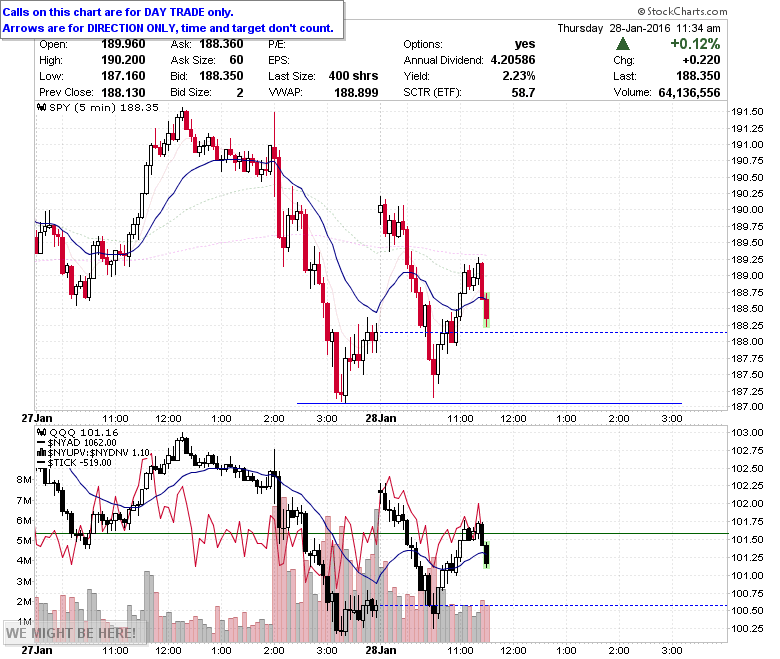Click the $NYUPV:$NYDNV bar legend icon
Image resolution: width=780 pixels, height=659 pixels.
tap(42, 453)
